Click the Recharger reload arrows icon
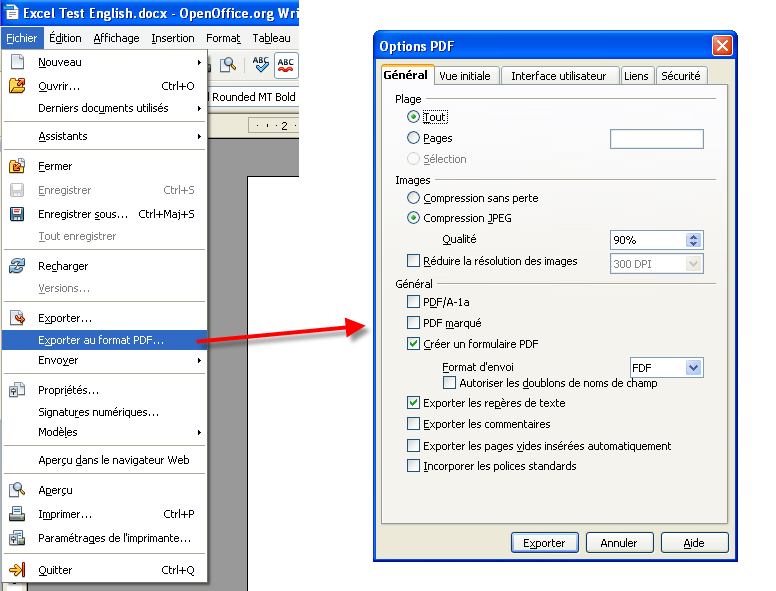The width and height of the screenshot is (776, 591). (17, 266)
